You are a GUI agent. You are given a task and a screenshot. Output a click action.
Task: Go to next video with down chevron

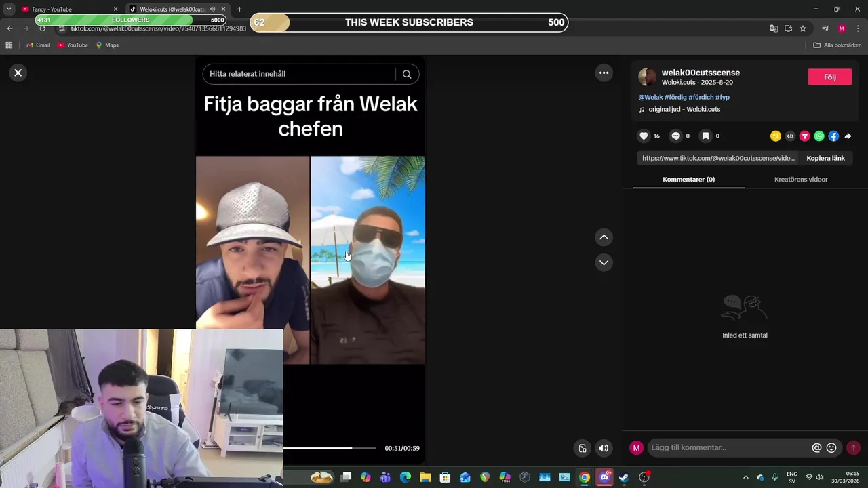[604, 262]
